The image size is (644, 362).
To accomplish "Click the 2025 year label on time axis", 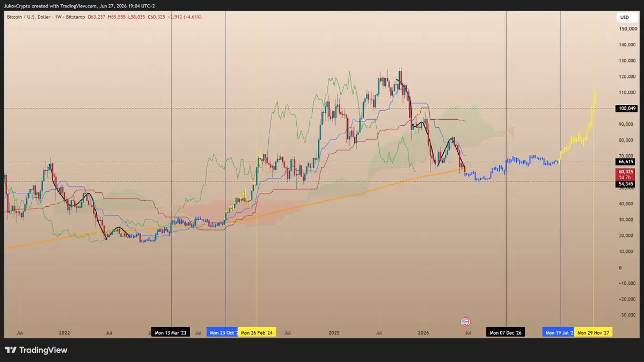I will [x=334, y=333].
